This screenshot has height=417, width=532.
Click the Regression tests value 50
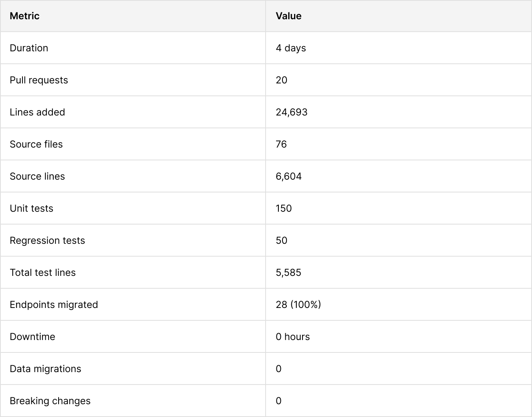click(282, 241)
